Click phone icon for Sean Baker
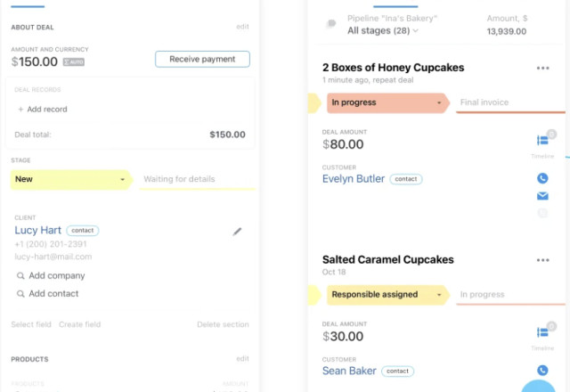570x392 pixels. pos(542,370)
